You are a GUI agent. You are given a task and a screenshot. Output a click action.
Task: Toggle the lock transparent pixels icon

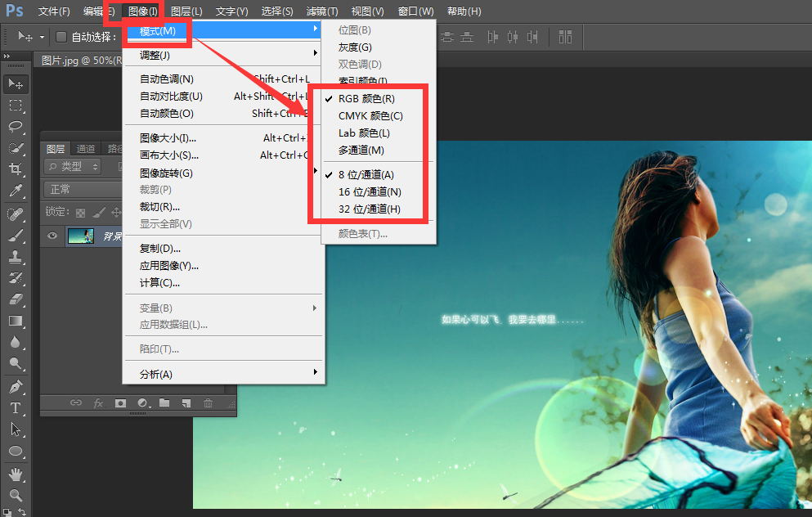pyautogui.click(x=80, y=213)
